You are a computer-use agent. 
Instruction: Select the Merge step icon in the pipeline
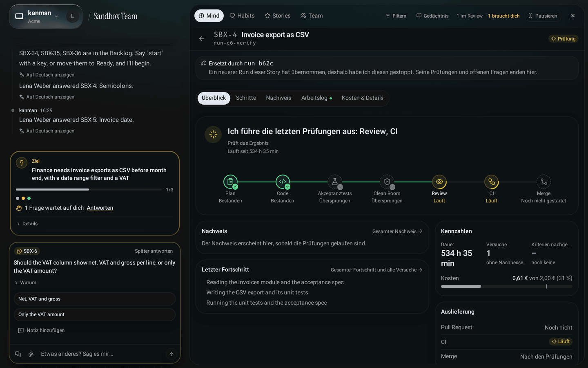543,182
